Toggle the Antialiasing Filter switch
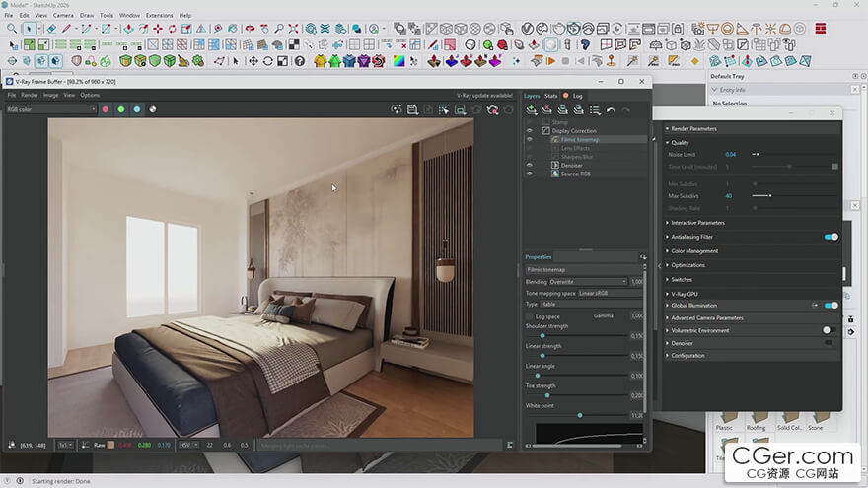The width and height of the screenshot is (868, 488). [831, 237]
